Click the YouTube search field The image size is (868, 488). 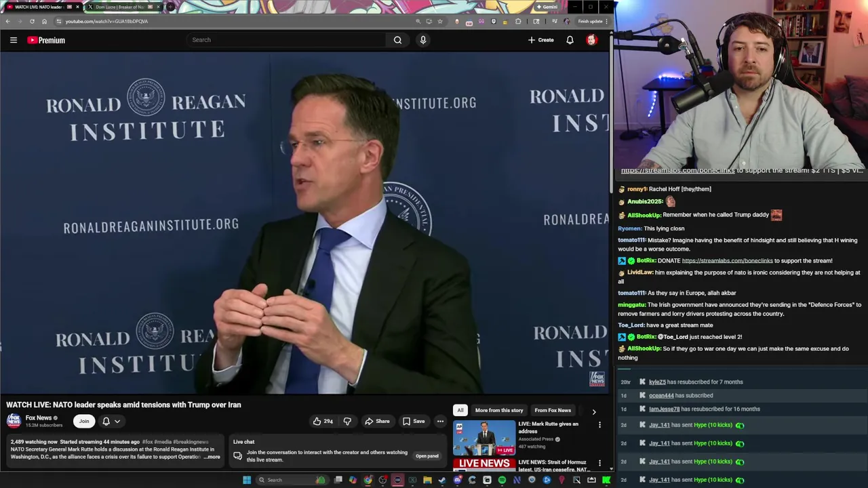coord(285,40)
